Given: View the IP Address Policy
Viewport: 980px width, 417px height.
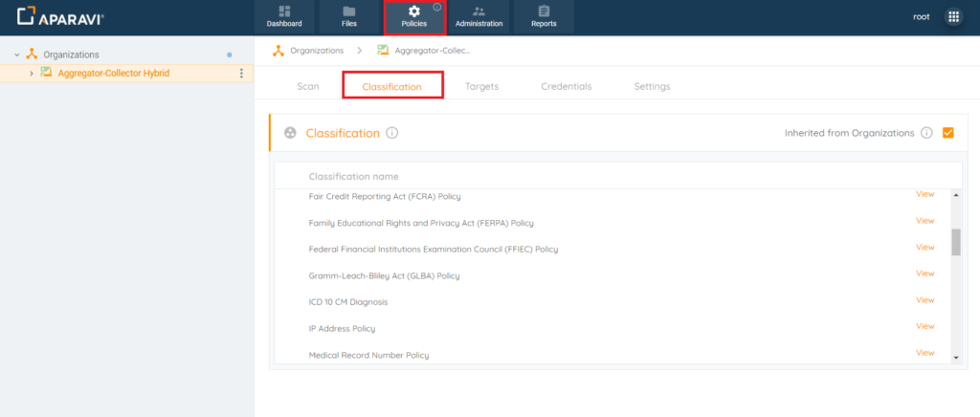Looking at the screenshot, I should [x=925, y=326].
